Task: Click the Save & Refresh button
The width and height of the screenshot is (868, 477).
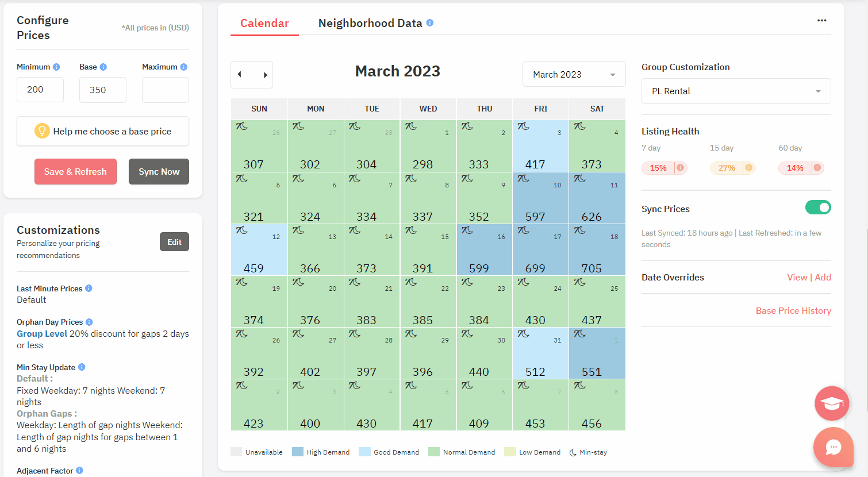Action: pos(75,171)
